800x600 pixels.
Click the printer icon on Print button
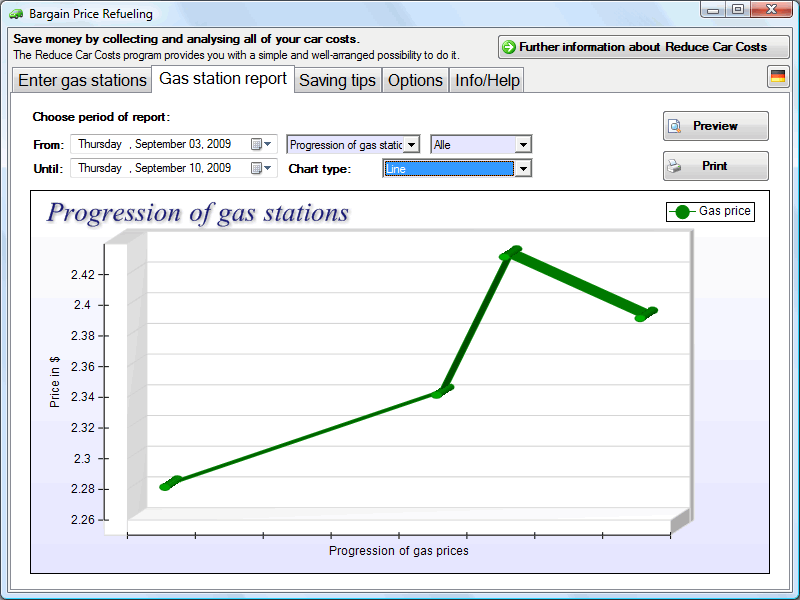[x=675, y=166]
